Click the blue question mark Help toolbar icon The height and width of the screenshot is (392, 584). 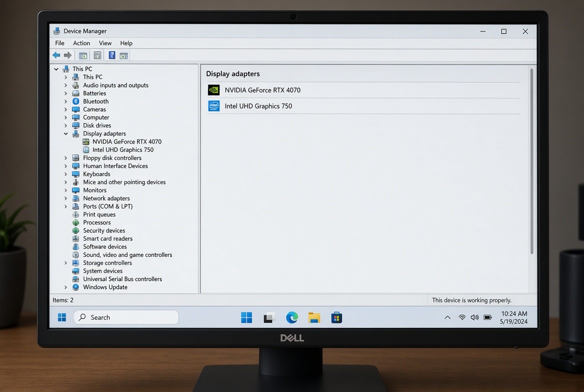click(x=111, y=55)
